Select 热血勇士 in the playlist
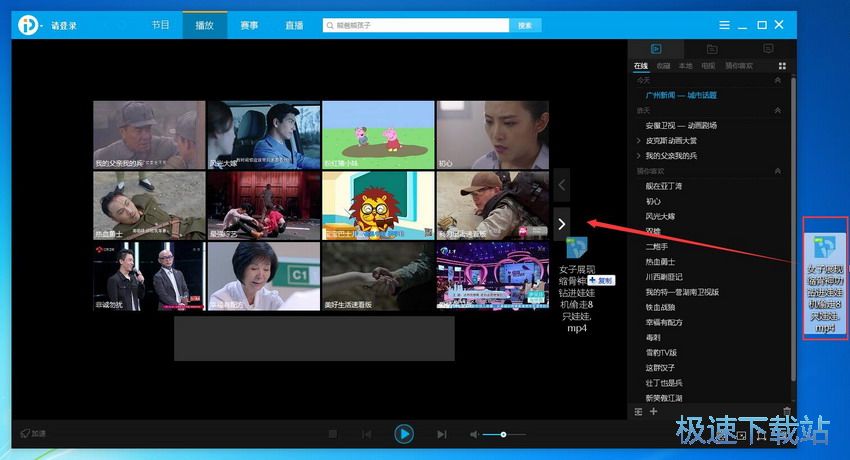The height and width of the screenshot is (460, 850). 660,262
